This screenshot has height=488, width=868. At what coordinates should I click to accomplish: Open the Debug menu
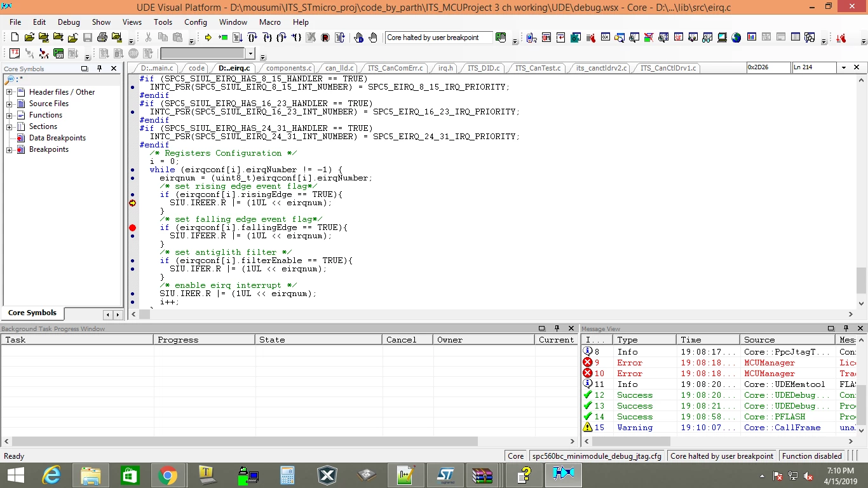[x=69, y=22]
